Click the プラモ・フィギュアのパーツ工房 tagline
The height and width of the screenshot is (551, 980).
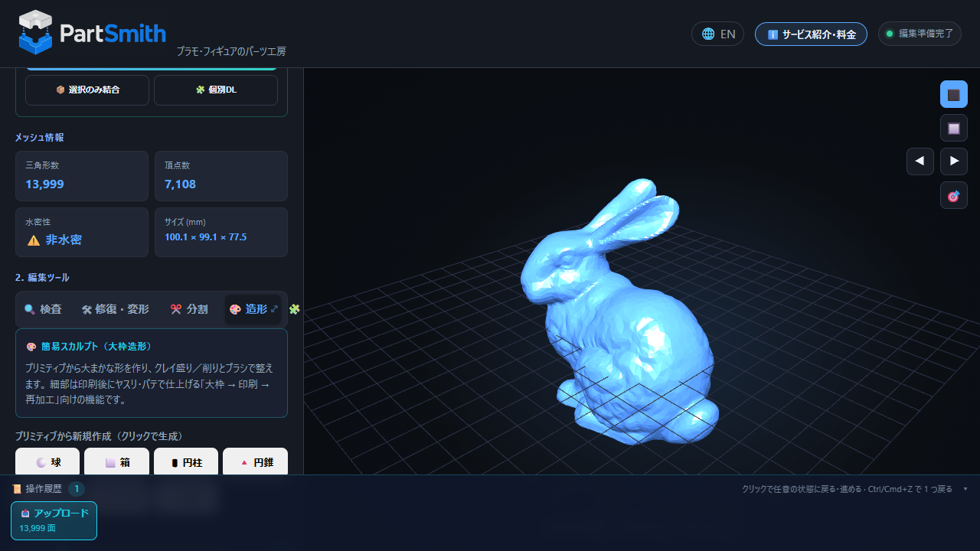[230, 52]
